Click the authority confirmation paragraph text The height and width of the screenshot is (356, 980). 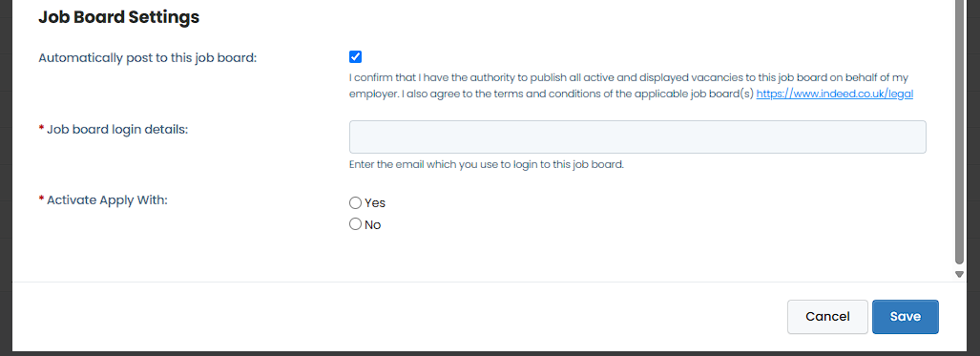coord(629,86)
